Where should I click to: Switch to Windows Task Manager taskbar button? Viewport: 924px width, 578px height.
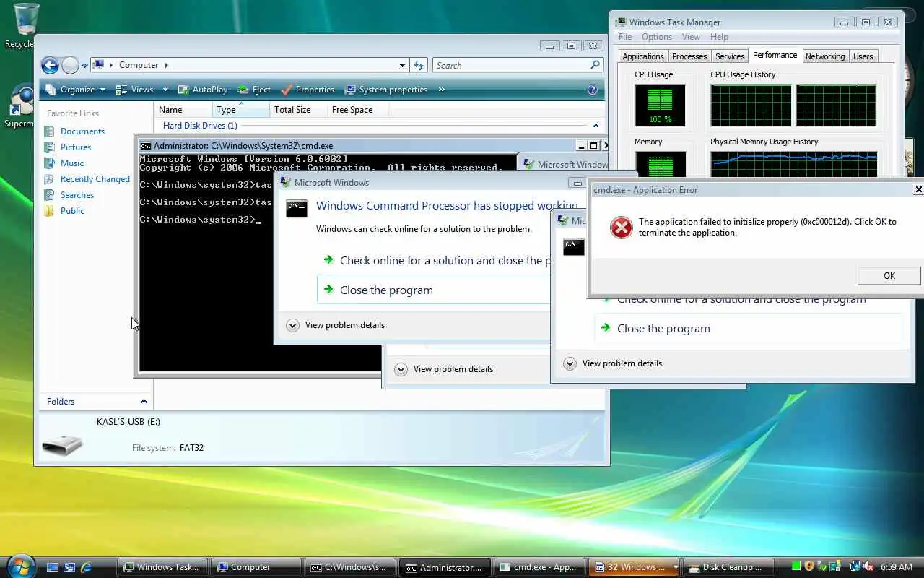coord(163,567)
